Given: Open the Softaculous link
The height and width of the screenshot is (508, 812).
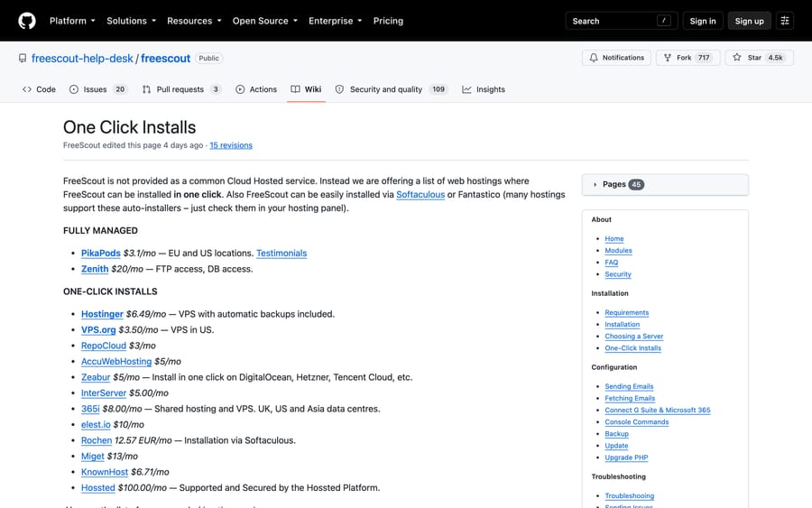Looking at the screenshot, I should pyautogui.click(x=420, y=195).
